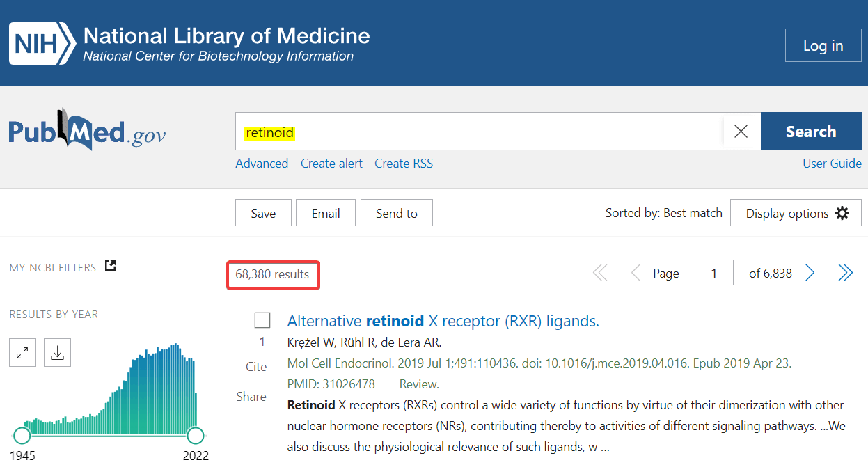This screenshot has height=474, width=868.
Task: Clear the search box with the X icon
Action: (x=741, y=132)
